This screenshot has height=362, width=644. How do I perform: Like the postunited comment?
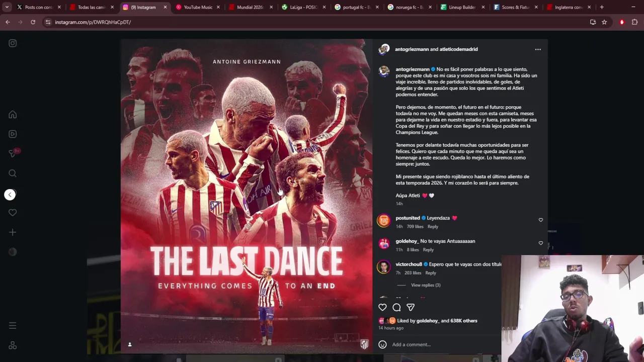tap(541, 220)
